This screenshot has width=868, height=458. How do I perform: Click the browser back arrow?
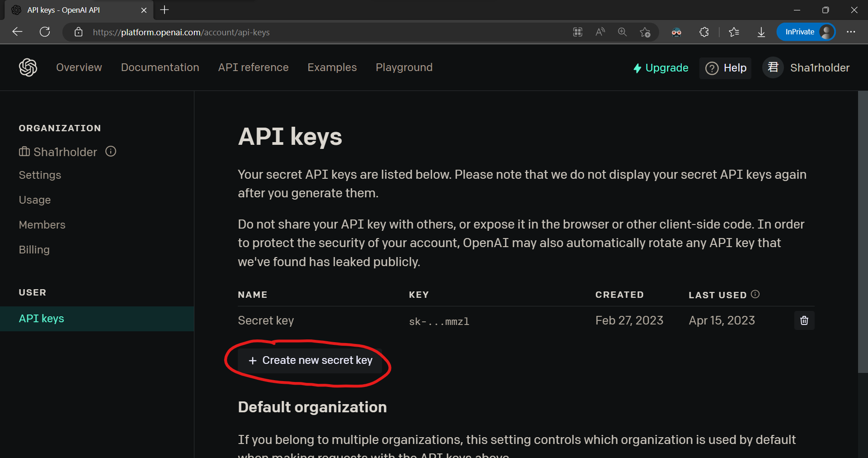point(17,32)
